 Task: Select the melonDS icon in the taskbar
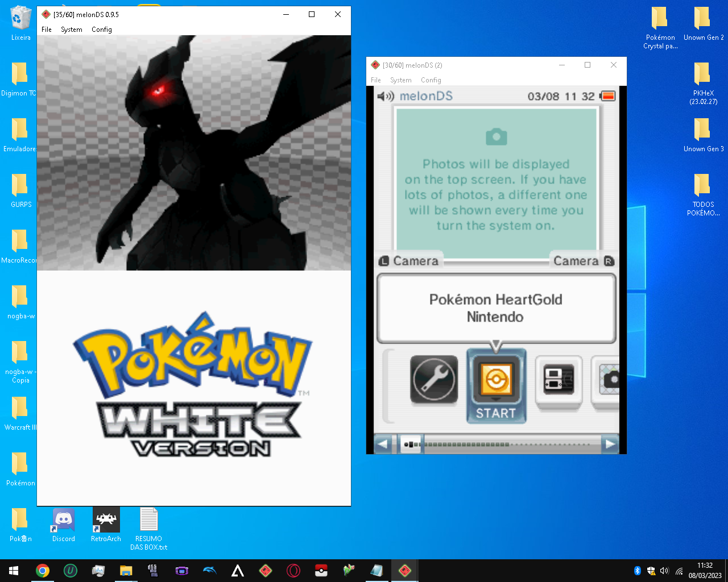point(404,571)
